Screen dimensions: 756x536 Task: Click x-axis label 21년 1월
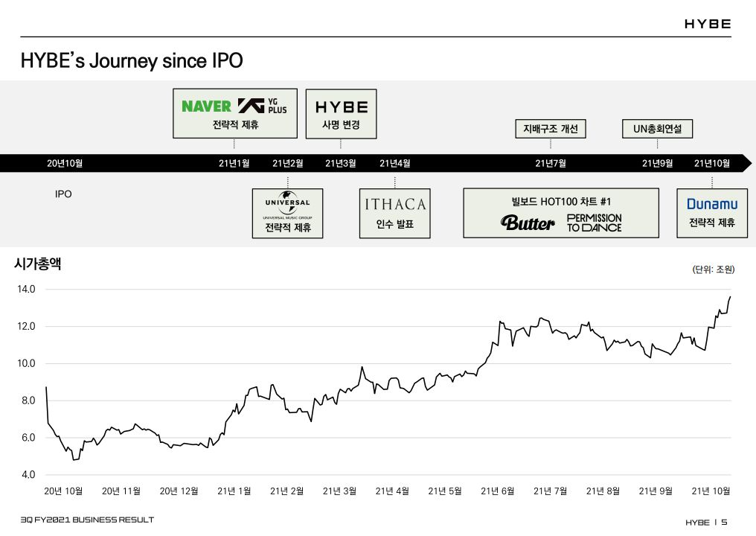pyautogui.click(x=234, y=491)
